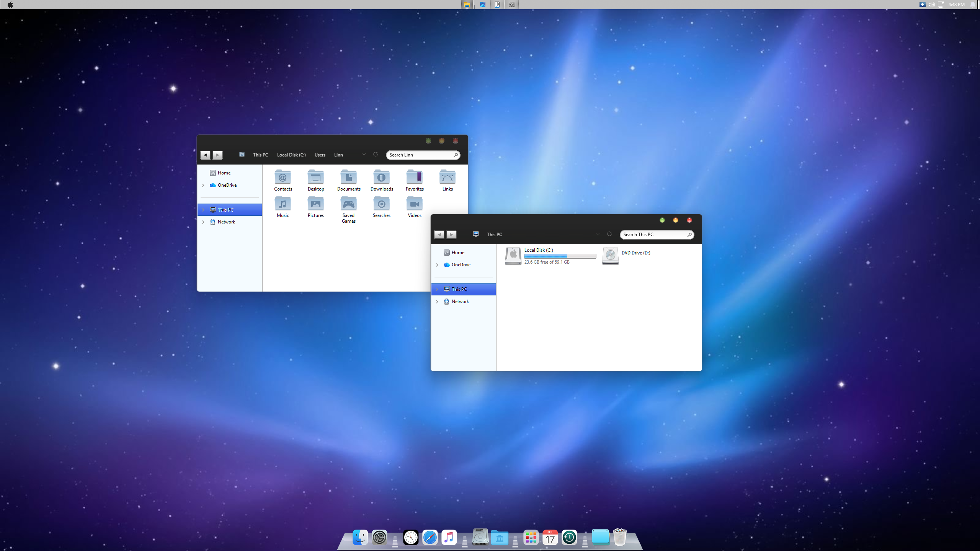Refresh the This PC window
The width and height of the screenshot is (980, 551).
(609, 234)
